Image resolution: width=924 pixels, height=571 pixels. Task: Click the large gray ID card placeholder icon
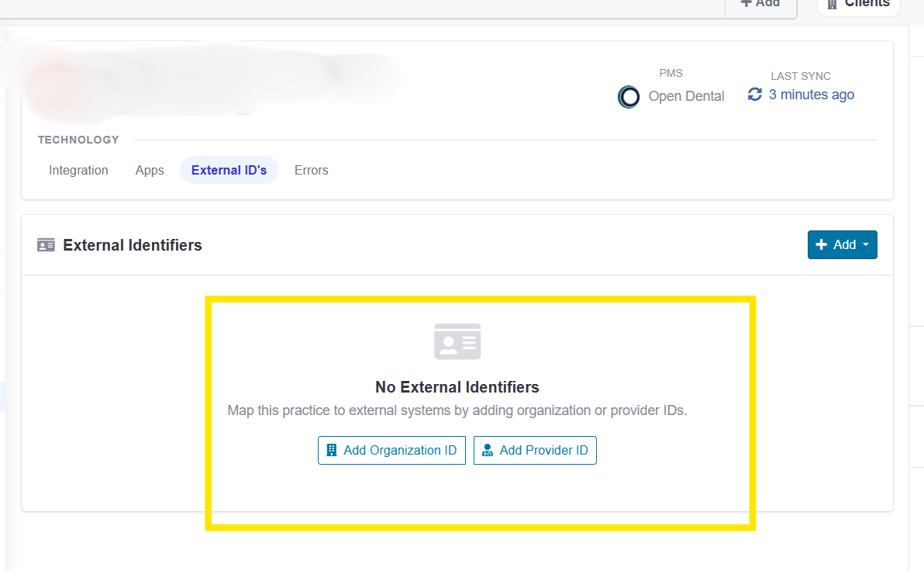click(457, 341)
